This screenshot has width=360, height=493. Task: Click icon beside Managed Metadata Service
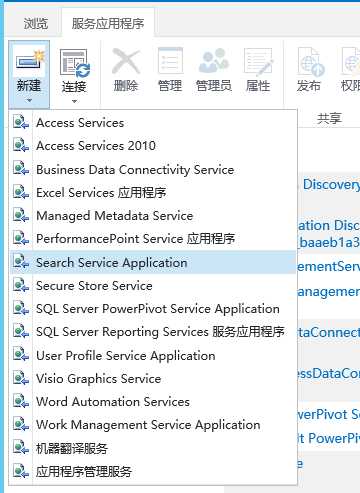tap(21, 215)
